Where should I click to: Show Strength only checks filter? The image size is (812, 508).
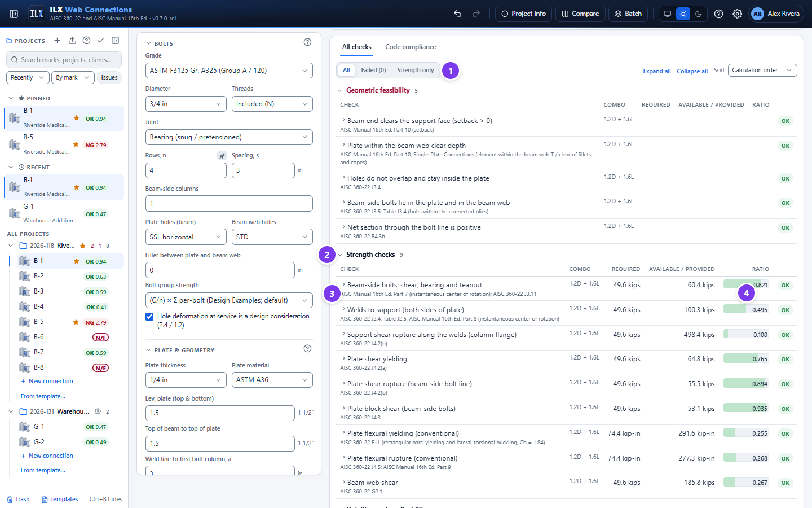[416, 70]
